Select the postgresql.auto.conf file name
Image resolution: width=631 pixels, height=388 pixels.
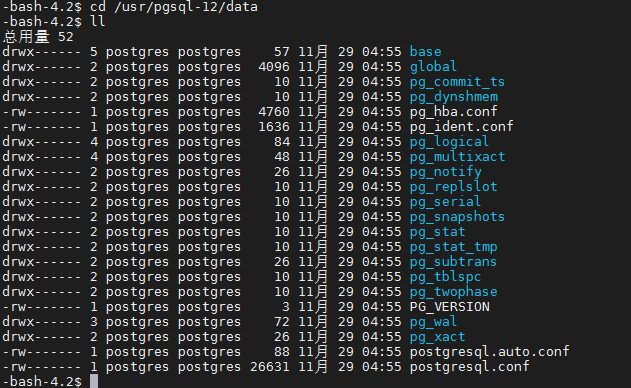click(x=489, y=352)
